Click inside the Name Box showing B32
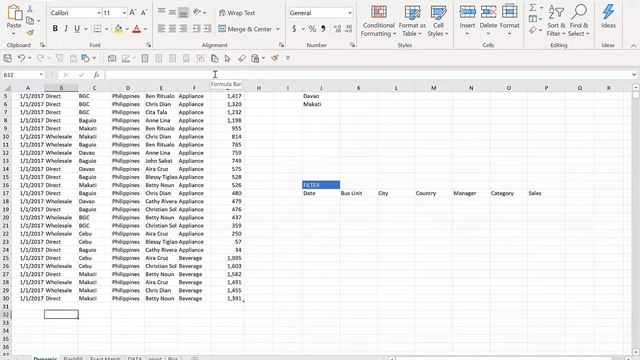640x360 pixels. coord(20,75)
